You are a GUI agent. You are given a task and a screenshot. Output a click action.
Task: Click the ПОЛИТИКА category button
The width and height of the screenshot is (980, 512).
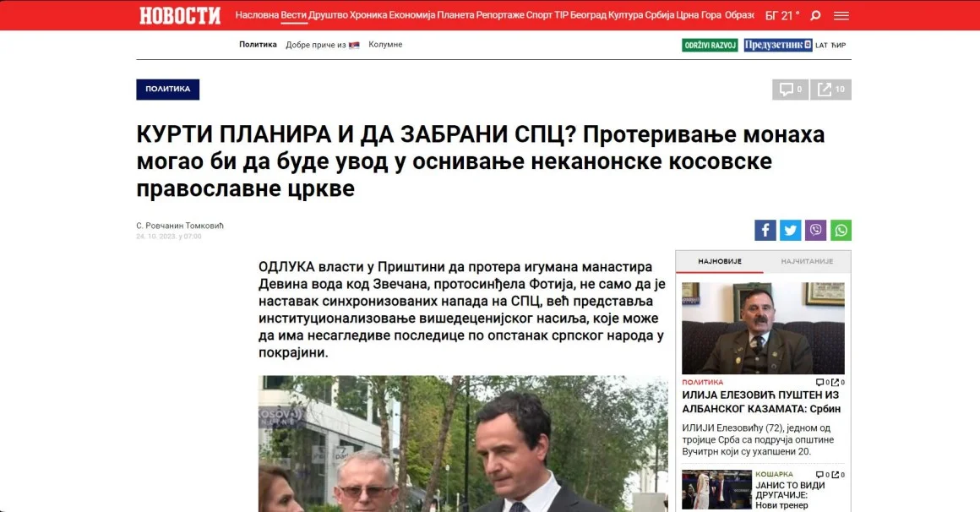pyautogui.click(x=167, y=90)
